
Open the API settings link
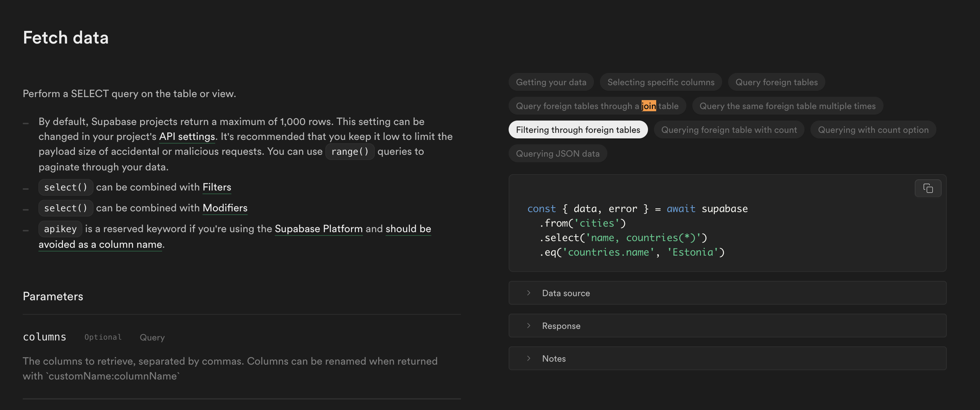coord(187,137)
